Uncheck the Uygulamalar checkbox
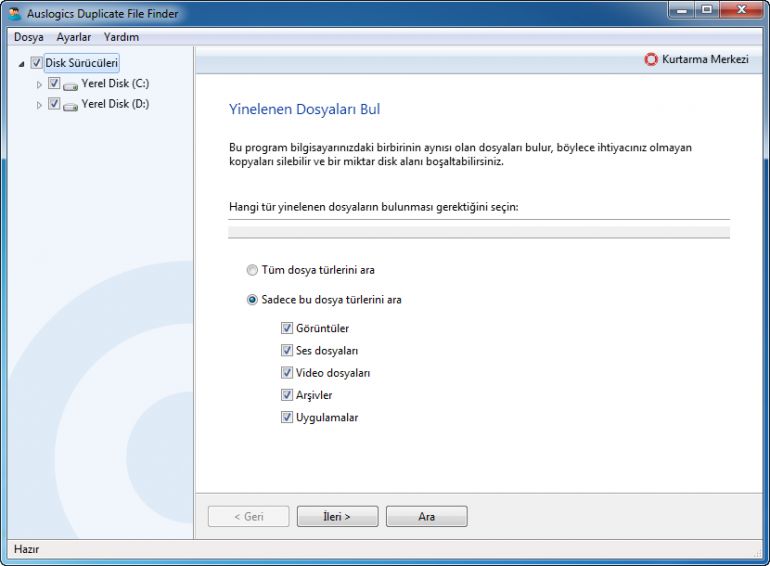770x566 pixels. tap(287, 417)
